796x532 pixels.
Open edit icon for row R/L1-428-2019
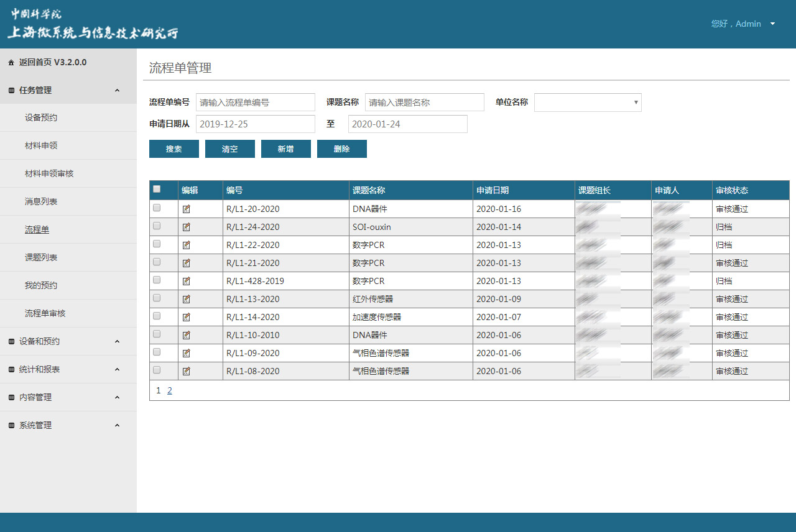click(187, 282)
